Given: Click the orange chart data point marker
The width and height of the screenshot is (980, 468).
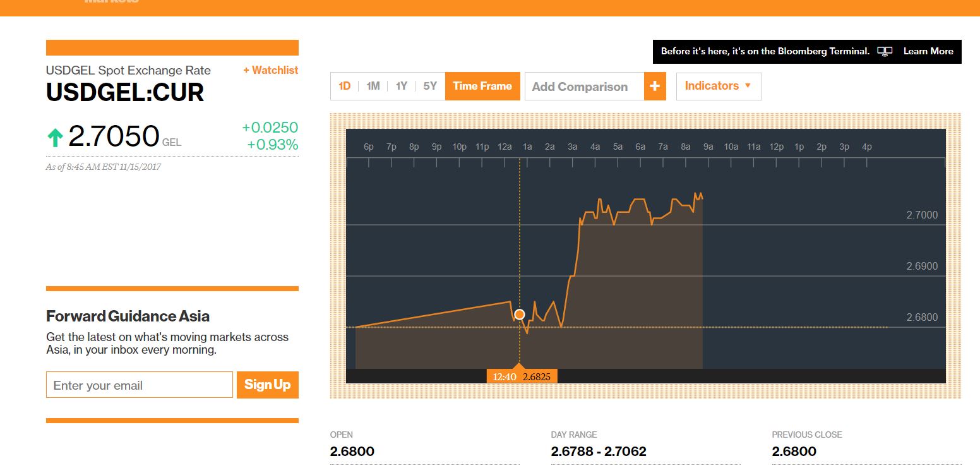Looking at the screenshot, I should coord(520,315).
